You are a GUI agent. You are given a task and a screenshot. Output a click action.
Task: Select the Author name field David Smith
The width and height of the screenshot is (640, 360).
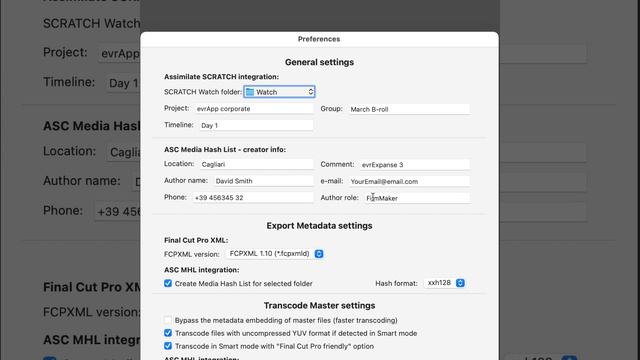263,181
